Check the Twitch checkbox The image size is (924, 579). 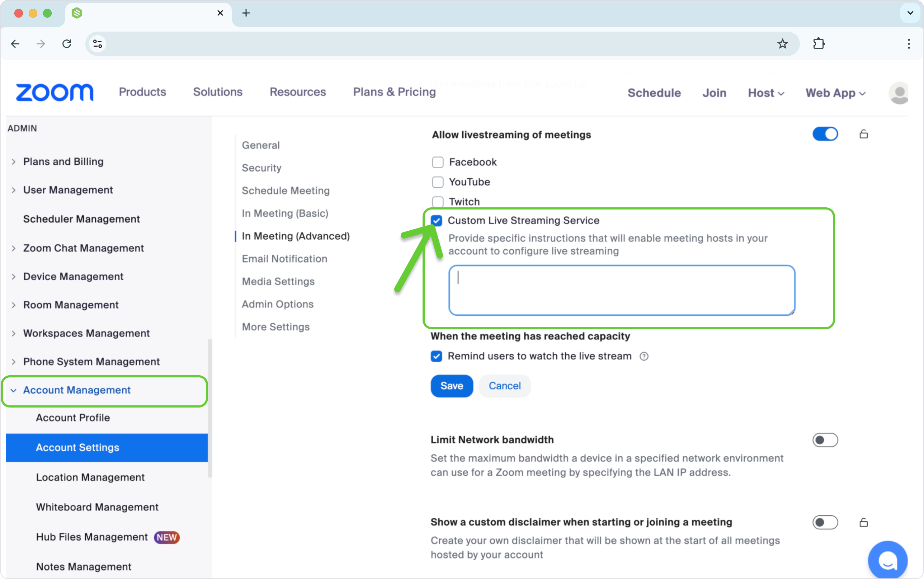(438, 202)
